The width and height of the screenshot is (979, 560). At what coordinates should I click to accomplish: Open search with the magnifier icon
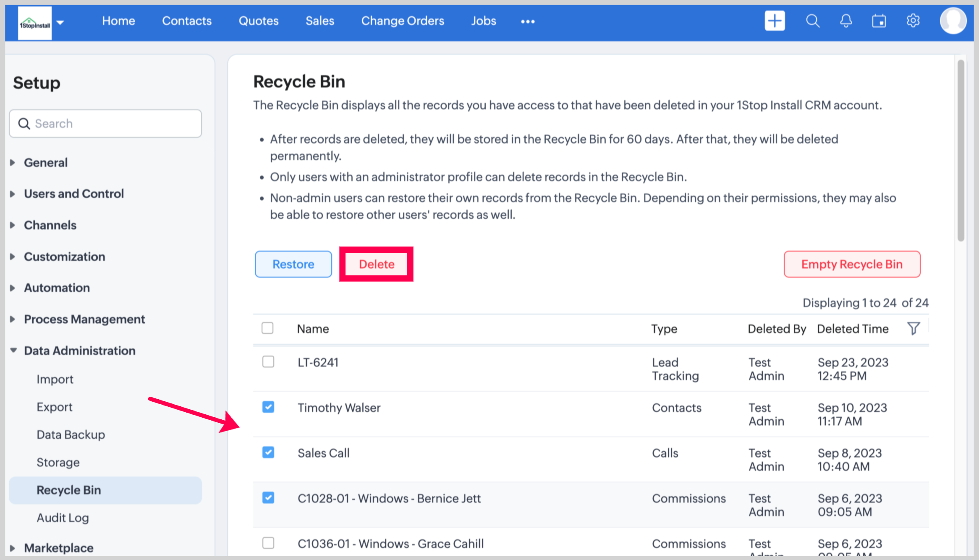(x=812, y=21)
